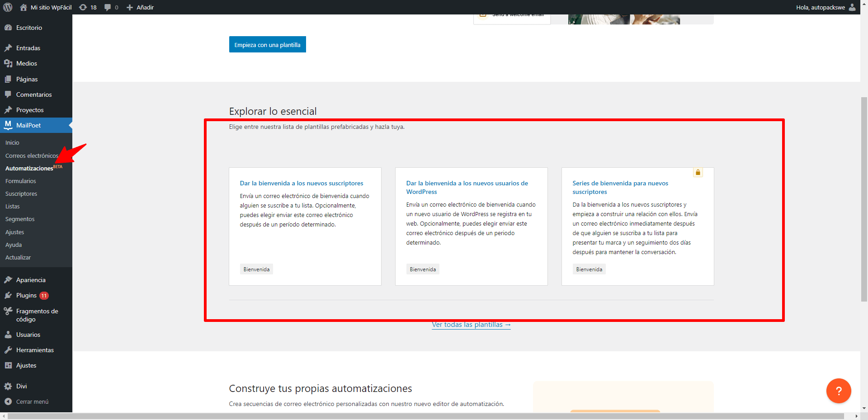Click the MailPoet M logo icon
The image size is (868, 420).
(x=8, y=125)
